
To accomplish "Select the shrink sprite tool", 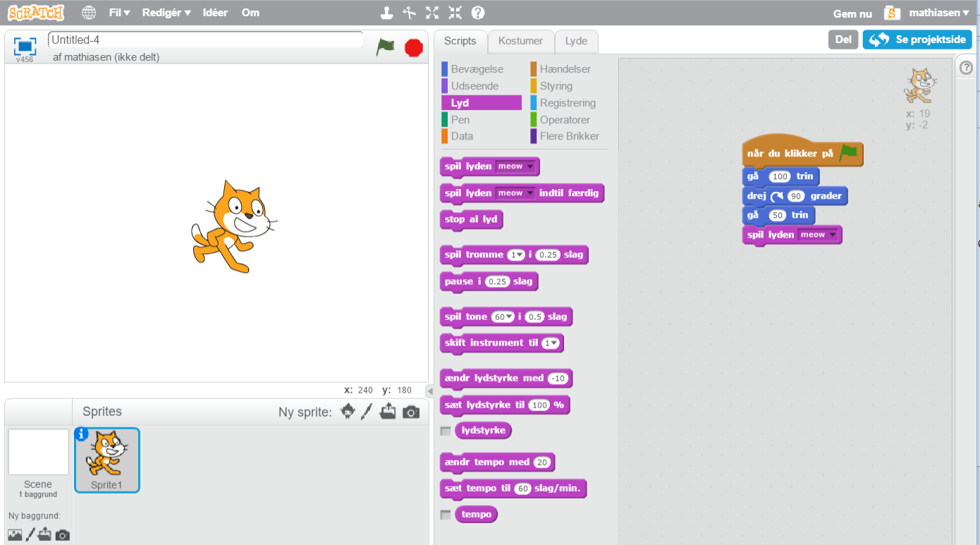I will coord(455,13).
